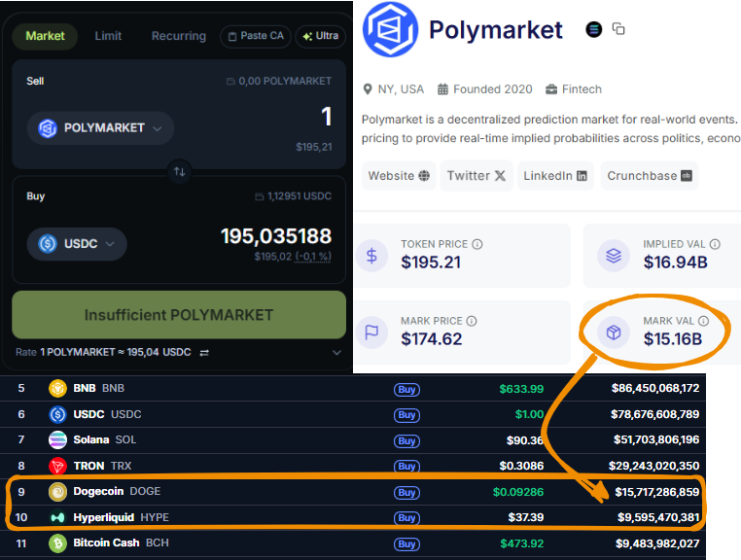Screen dimensions: 741x560
Task: Swap sell and buy tokens arrows icon
Action: 180,171
